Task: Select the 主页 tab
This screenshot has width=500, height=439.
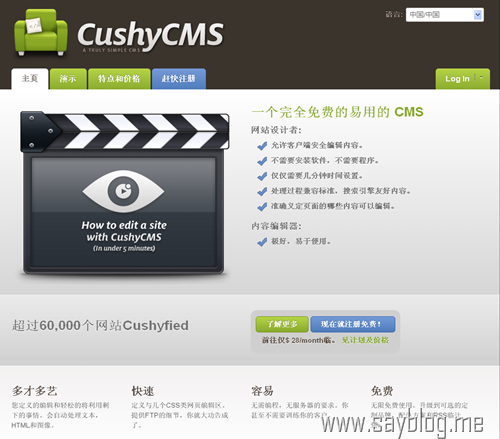Action: click(30, 79)
